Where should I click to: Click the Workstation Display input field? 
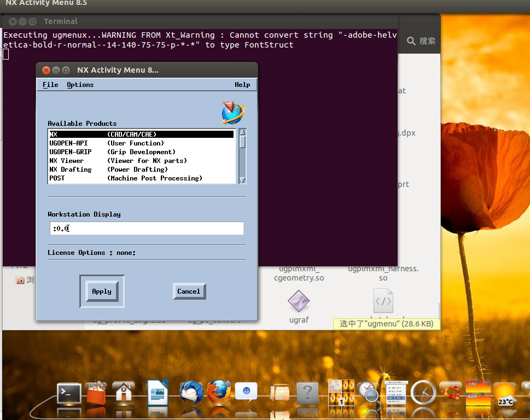point(147,229)
